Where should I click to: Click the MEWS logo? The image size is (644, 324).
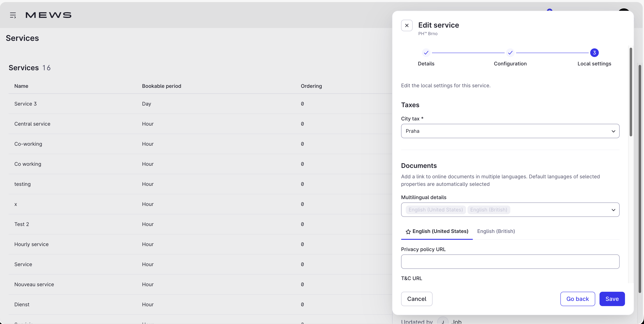pos(48,15)
